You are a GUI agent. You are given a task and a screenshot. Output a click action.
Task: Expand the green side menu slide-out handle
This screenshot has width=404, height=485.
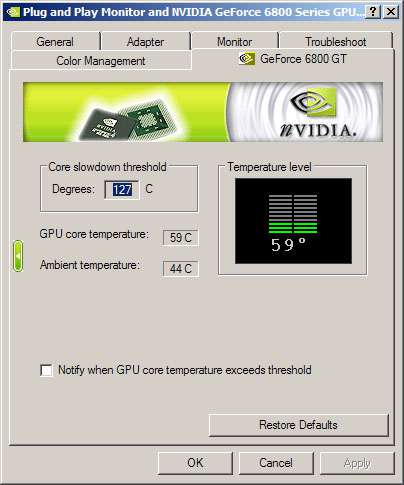(18, 256)
